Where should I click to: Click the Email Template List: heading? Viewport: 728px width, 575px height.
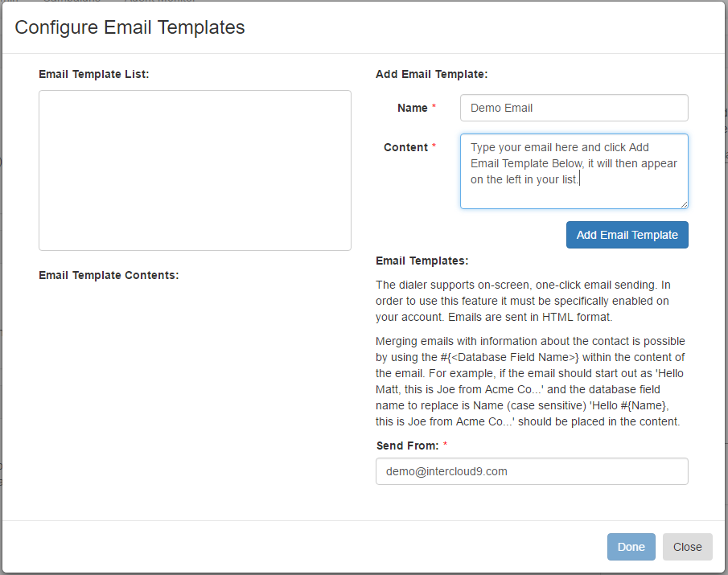click(94, 74)
